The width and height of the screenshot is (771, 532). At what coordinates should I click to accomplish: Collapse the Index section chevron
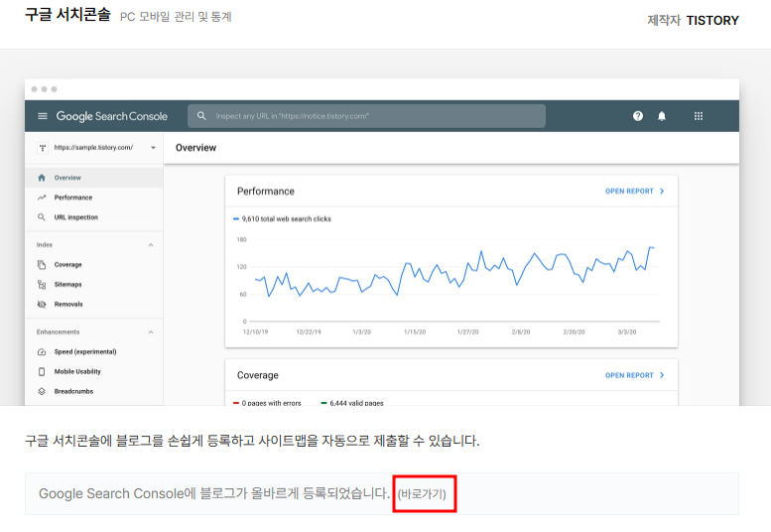pos(151,245)
